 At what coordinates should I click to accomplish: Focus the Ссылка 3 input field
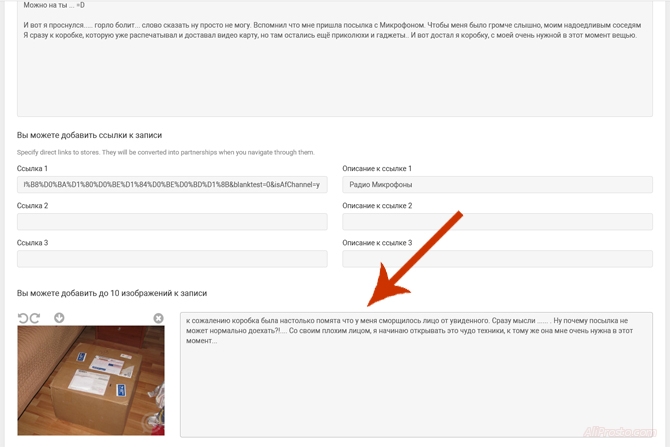[172, 259]
